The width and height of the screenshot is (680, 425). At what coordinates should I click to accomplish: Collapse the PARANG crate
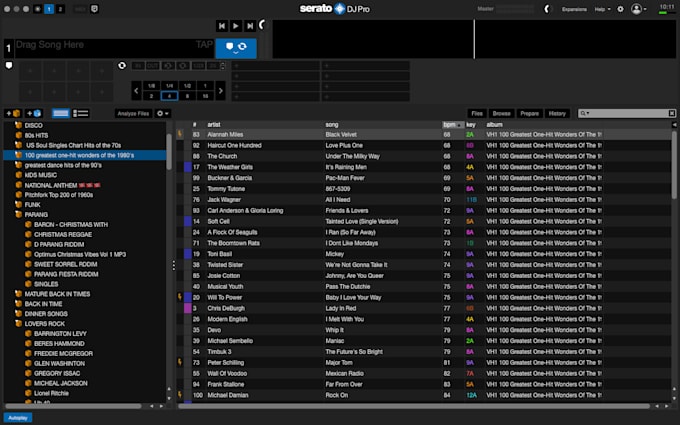[18, 214]
